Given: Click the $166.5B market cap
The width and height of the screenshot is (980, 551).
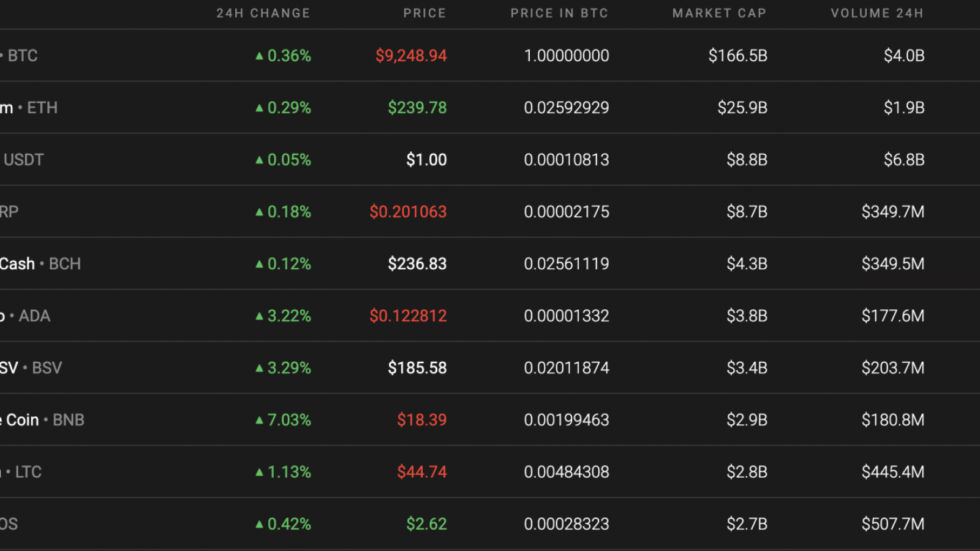Looking at the screenshot, I should point(738,56).
